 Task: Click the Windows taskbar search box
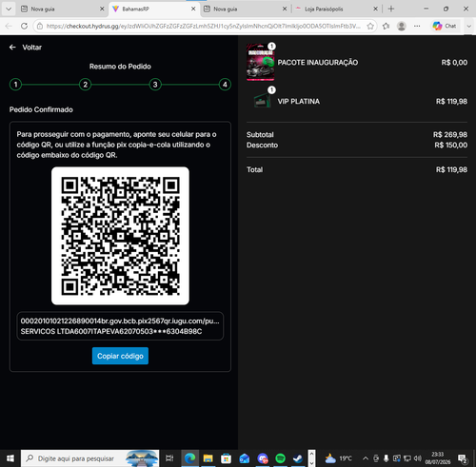90,458
